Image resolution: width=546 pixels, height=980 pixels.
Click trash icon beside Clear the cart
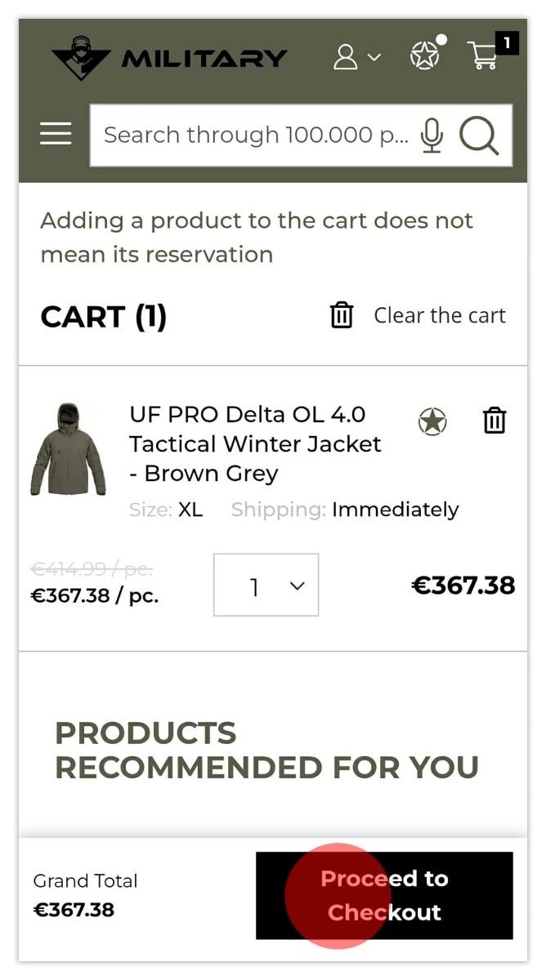(342, 315)
